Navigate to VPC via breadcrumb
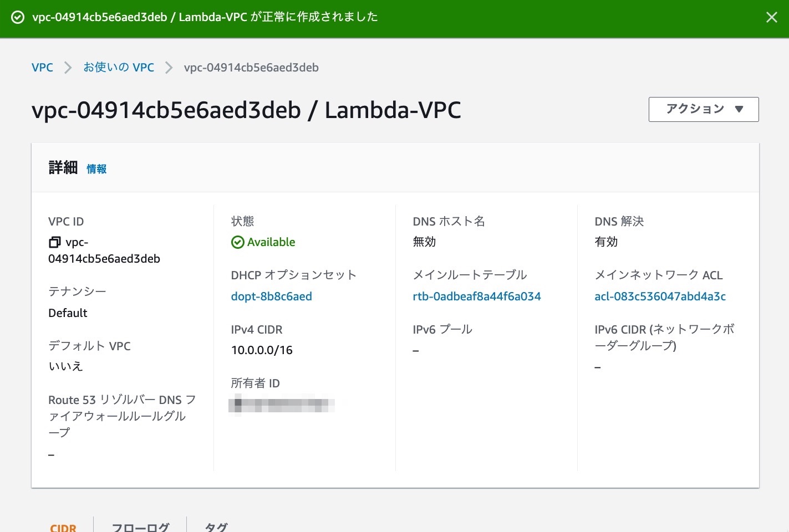The image size is (789, 532). 42,67
